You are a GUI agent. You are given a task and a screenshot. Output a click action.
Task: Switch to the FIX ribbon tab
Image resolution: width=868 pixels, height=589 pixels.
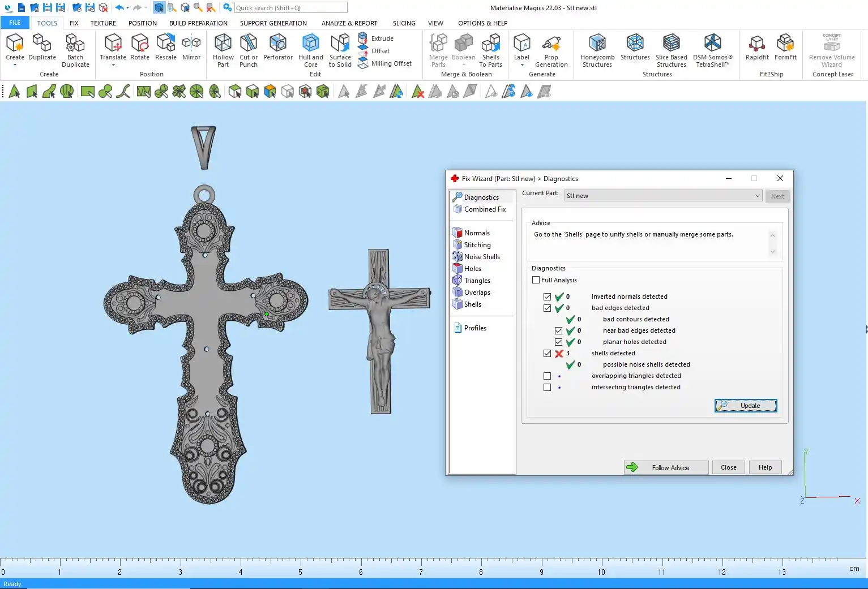point(74,23)
